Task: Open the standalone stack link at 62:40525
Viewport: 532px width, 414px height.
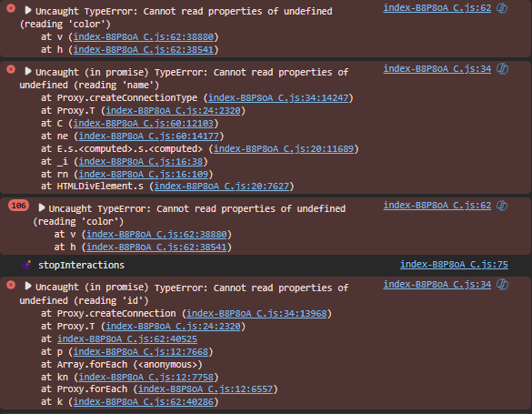Action: coord(127,339)
